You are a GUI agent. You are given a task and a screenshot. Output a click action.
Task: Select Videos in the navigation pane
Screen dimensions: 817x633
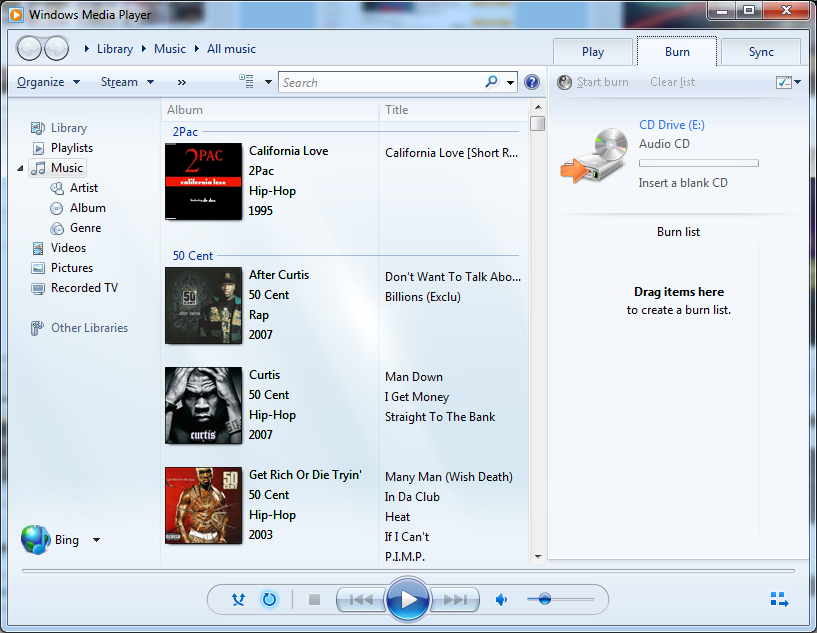pyautogui.click(x=68, y=248)
